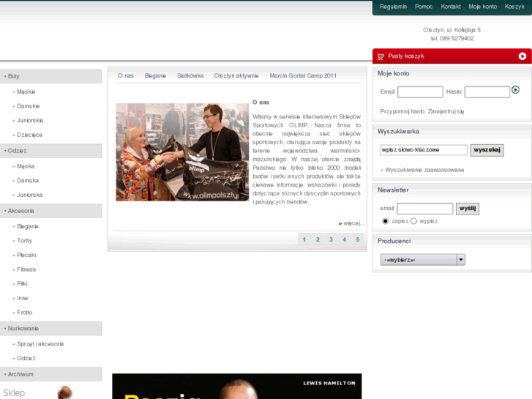The image size is (532, 399).
Task: Open Odzież under Nurkowanie
Action: tap(26, 358)
